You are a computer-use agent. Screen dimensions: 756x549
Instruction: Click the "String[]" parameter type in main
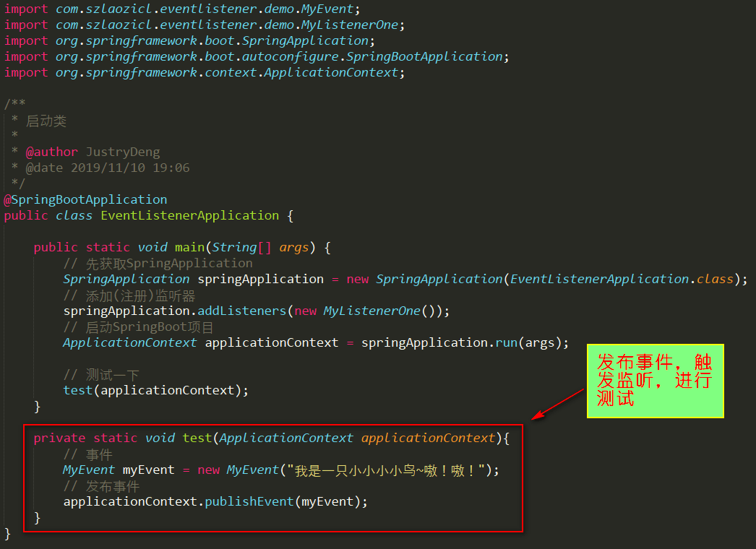tap(241, 247)
